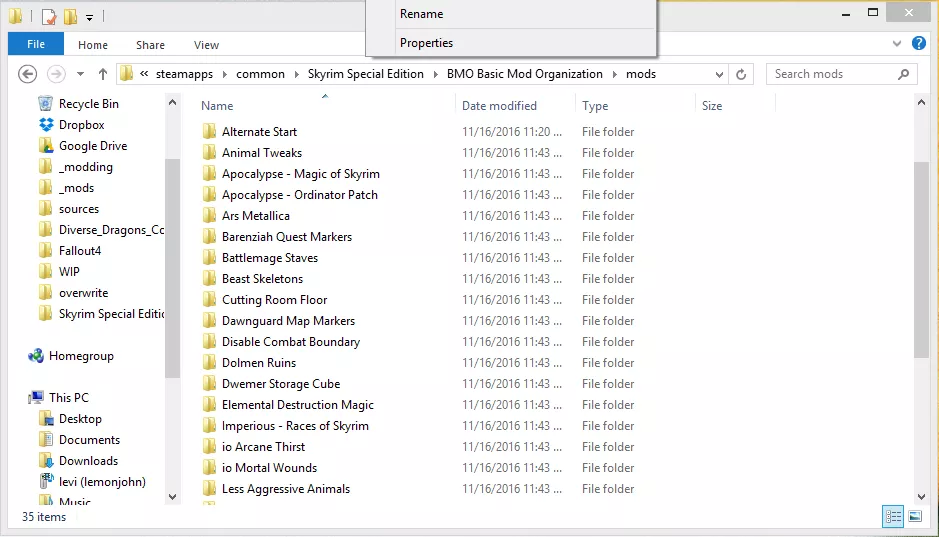The width and height of the screenshot is (939, 537).
Task: Click the Dolmen Ruins folder icon
Action: point(209,362)
